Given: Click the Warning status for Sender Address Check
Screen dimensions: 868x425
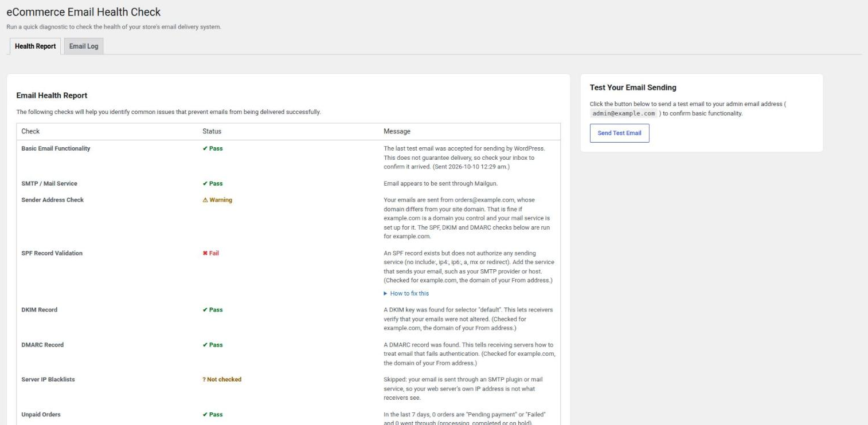Looking at the screenshot, I should coord(217,200).
